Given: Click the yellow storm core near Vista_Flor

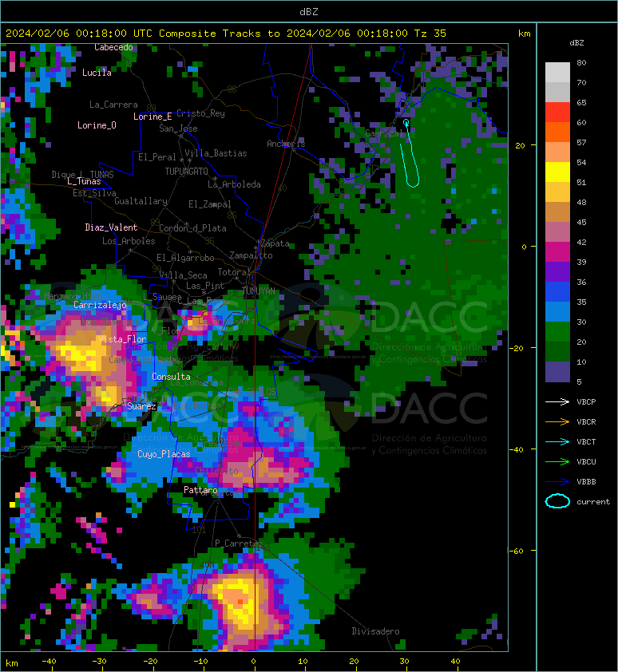Looking at the screenshot, I should click(81, 352).
